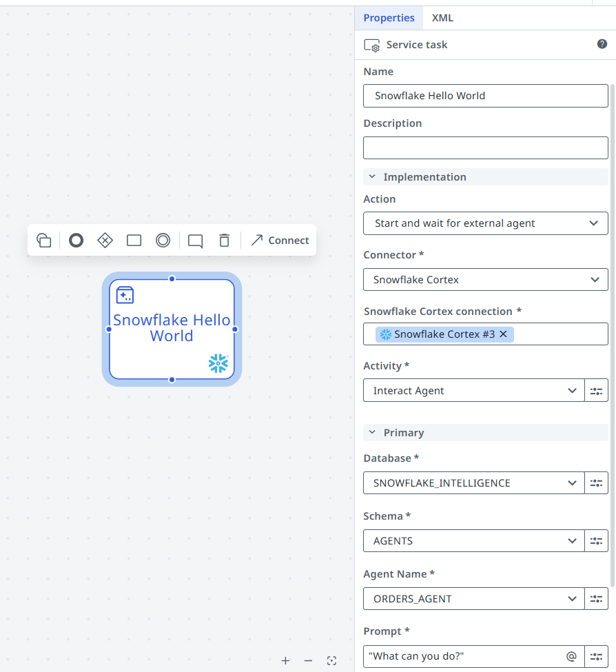The width and height of the screenshot is (616, 672).
Task: Remove the Snowflake Cortex #3 connection tag
Action: [503, 334]
